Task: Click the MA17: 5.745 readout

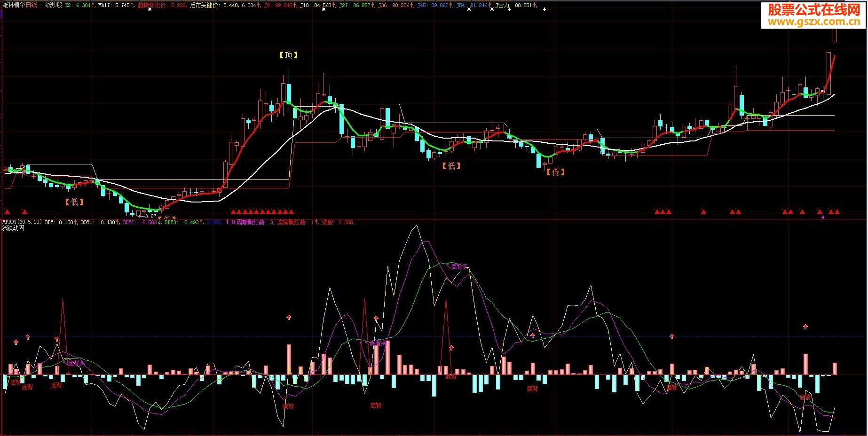Action: point(113,5)
